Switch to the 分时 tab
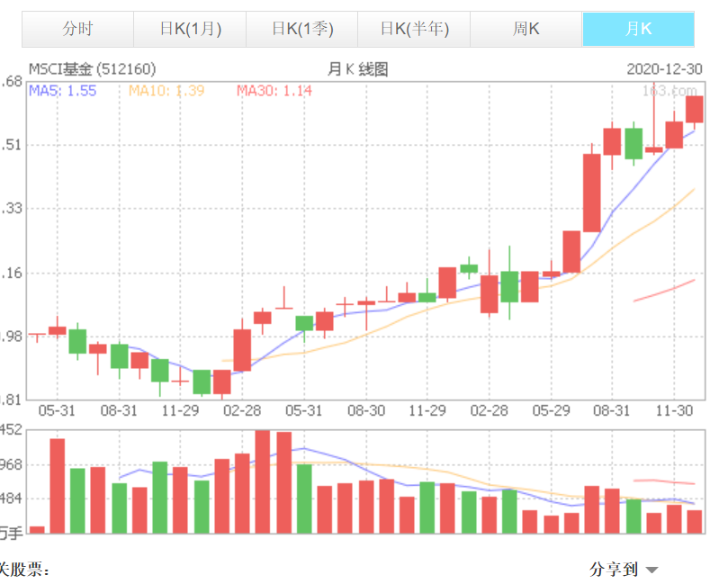The height and width of the screenshot is (584, 728). point(77,29)
